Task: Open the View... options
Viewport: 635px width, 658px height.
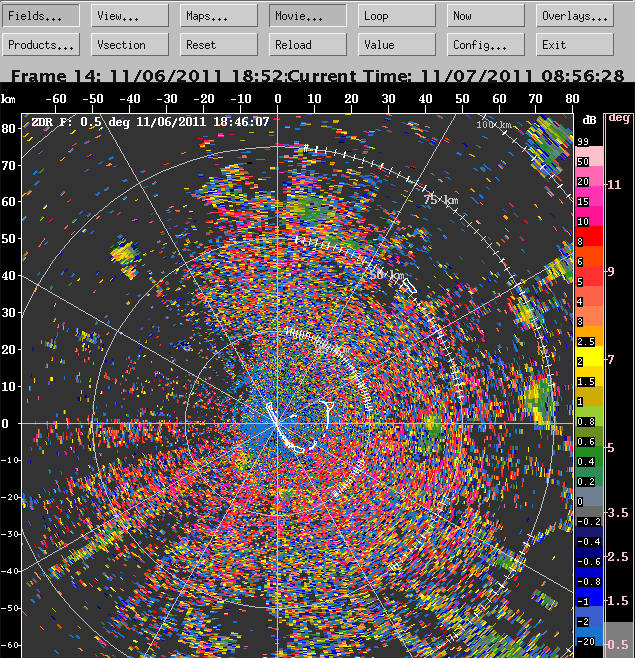Action: pos(130,16)
